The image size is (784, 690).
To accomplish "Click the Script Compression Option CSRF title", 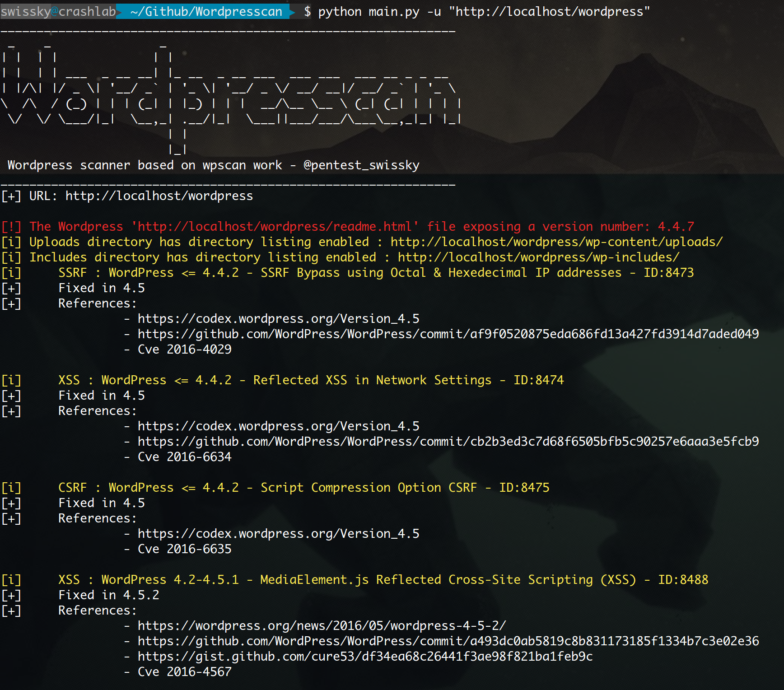I will [x=303, y=488].
